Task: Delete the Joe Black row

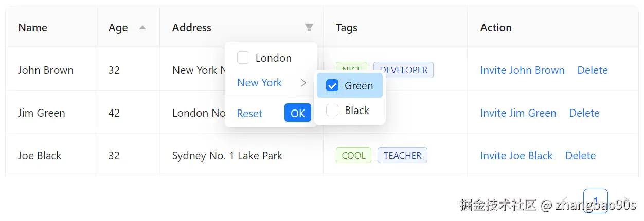Action: click(x=580, y=156)
